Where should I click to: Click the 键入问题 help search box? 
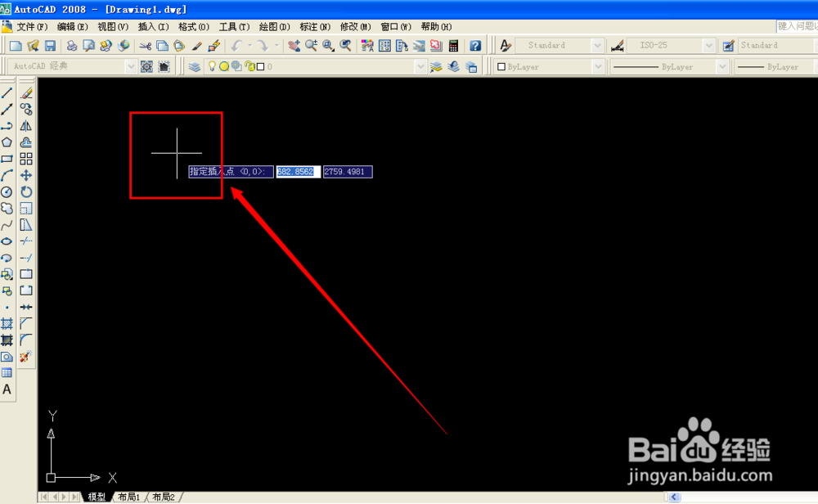coord(797,26)
